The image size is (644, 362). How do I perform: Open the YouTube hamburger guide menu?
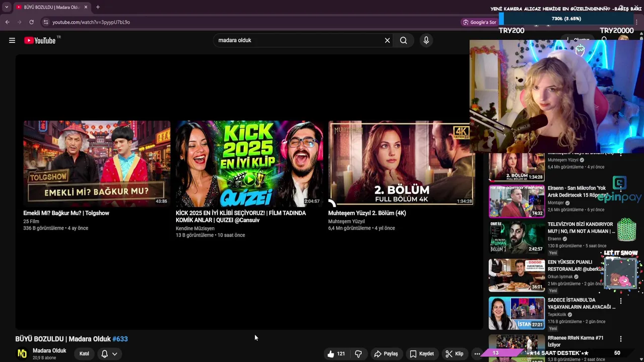pyautogui.click(x=12, y=40)
